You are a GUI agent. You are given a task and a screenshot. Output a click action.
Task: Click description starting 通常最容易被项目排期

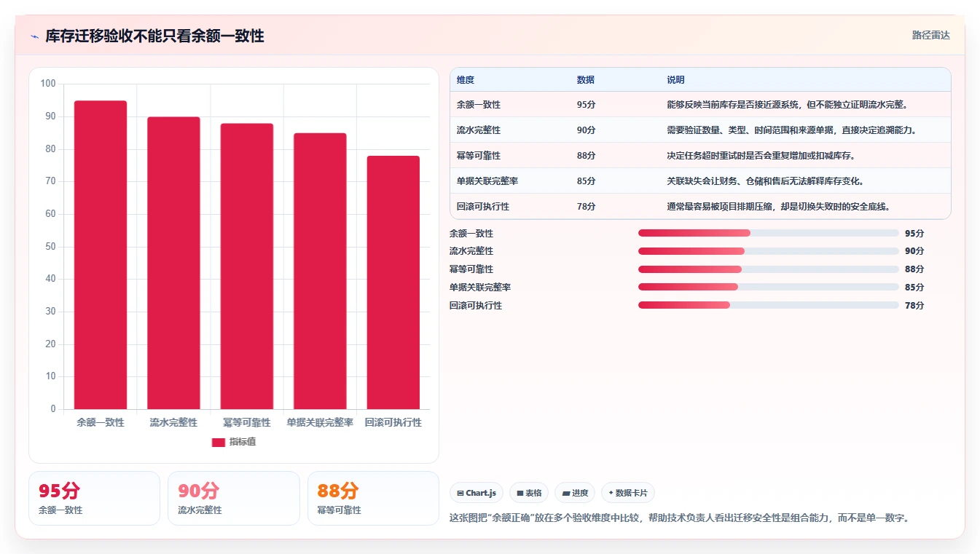(x=778, y=207)
